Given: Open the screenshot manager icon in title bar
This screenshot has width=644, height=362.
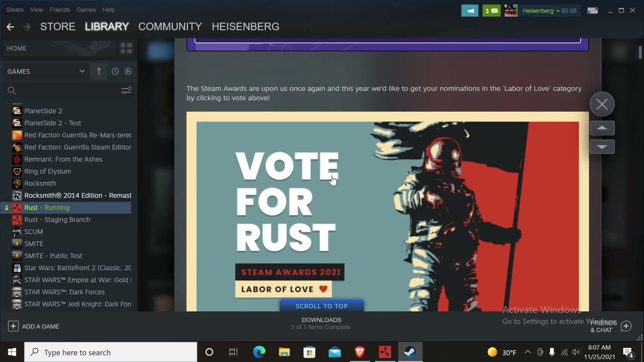Looking at the screenshot, I should [x=593, y=11].
